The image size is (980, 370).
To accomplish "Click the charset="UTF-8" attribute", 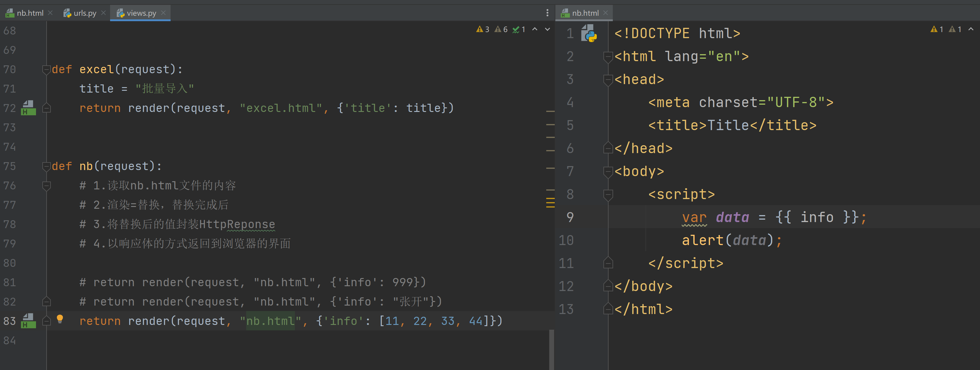I will pyautogui.click(x=762, y=102).
